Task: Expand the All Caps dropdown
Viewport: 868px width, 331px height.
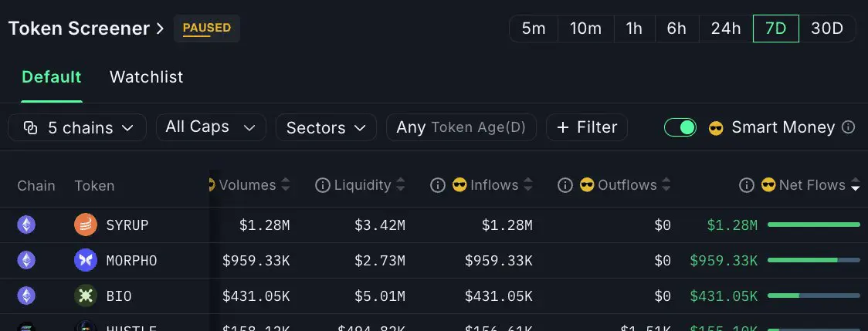Action: tap(211, 127)
